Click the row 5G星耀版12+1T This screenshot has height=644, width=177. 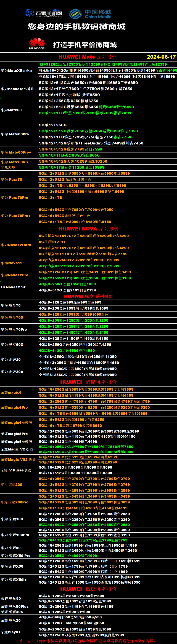tap(108, 242)
